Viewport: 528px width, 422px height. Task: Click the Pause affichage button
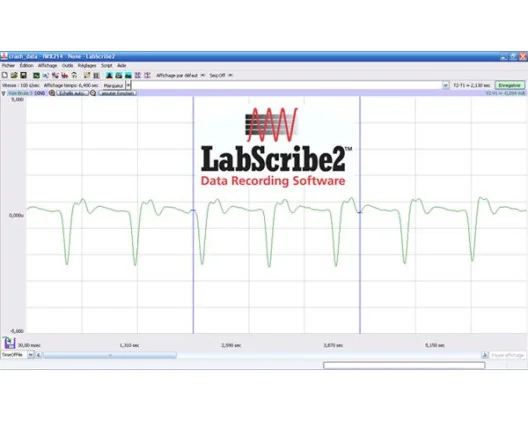[x=507, y=355]
